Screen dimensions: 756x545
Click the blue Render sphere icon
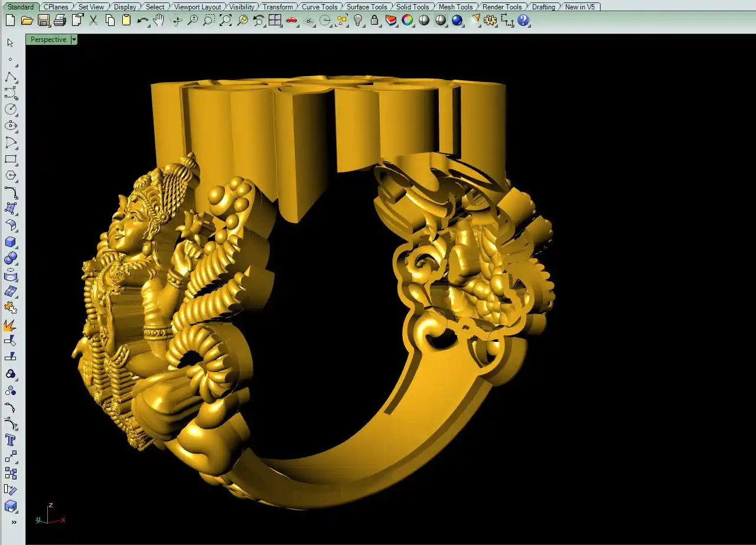point(457,21)
